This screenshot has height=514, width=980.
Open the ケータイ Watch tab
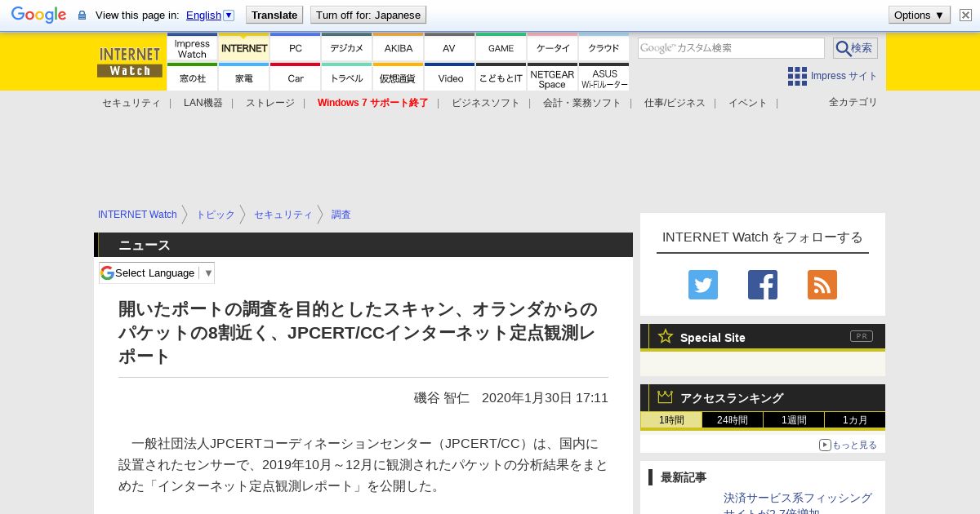(x=553, y=48)
